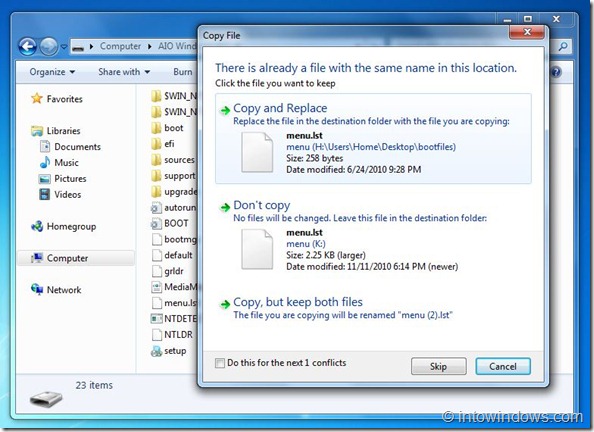
Task: Close the Copy File dialog
Action: [527, 32]
